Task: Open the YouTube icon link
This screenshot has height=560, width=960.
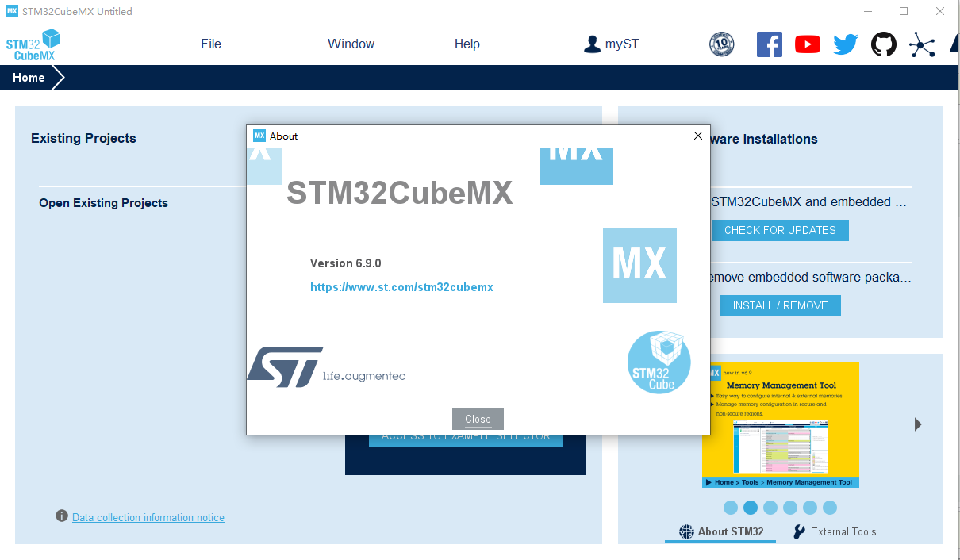Action: pos(807,44)
